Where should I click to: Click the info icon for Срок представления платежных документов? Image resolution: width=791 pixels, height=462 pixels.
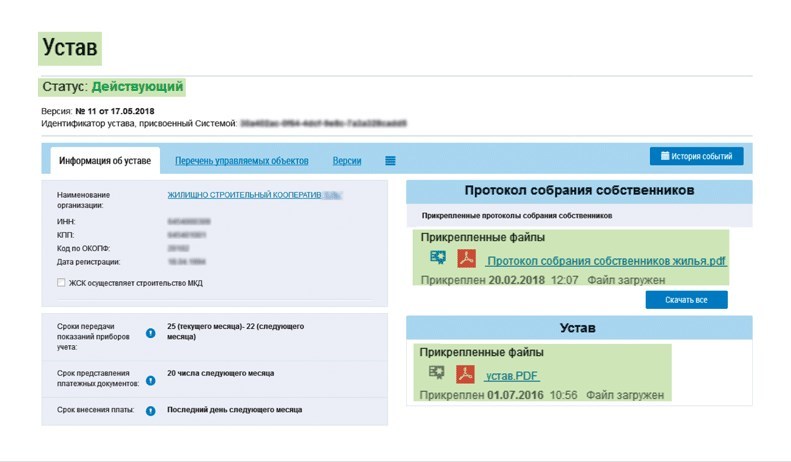tap(151, 379)
